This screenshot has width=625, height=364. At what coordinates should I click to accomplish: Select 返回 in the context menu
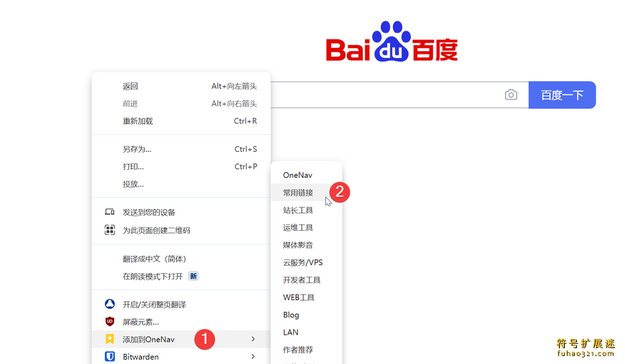[x=181, y=86]
